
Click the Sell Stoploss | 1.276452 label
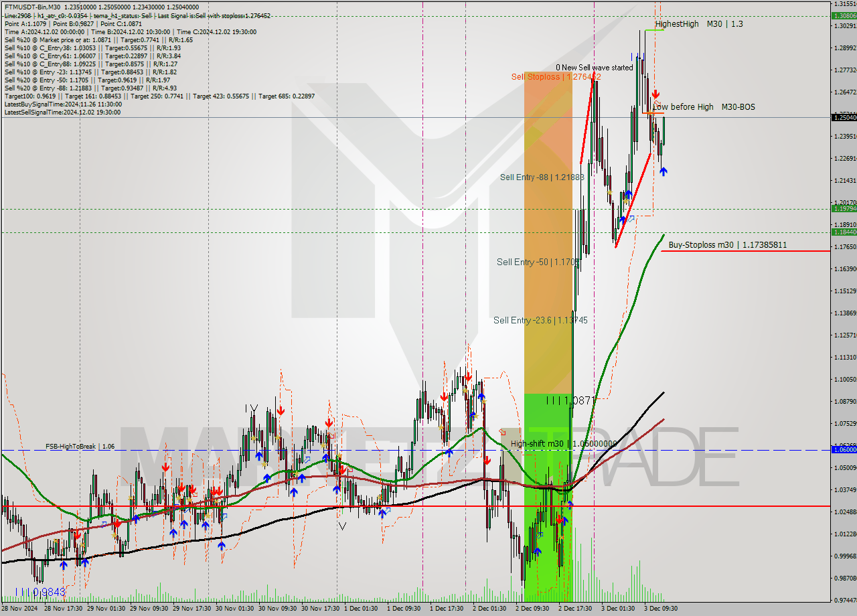pyautogui.click(x=556, y=77)
